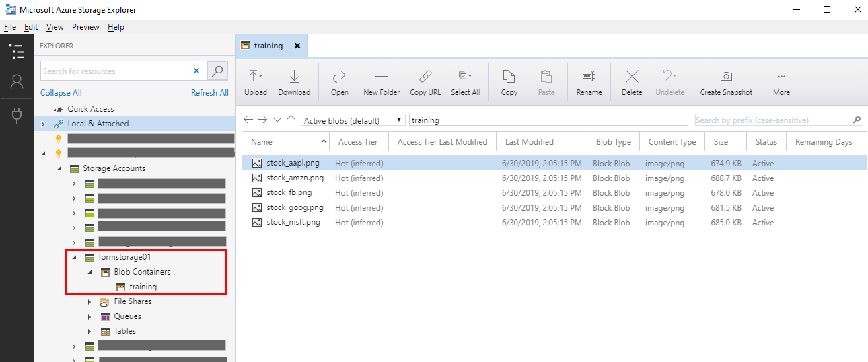Open the Edit menu
This screenshot has height=362, width=868.
(31, 27)
